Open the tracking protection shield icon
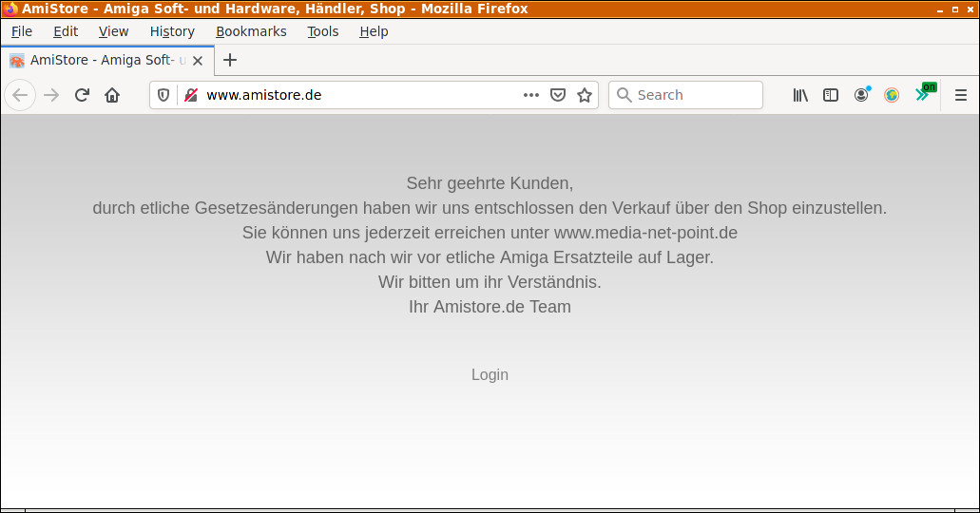The width and height of the screenshot is (980, 513). coord(163,95)
